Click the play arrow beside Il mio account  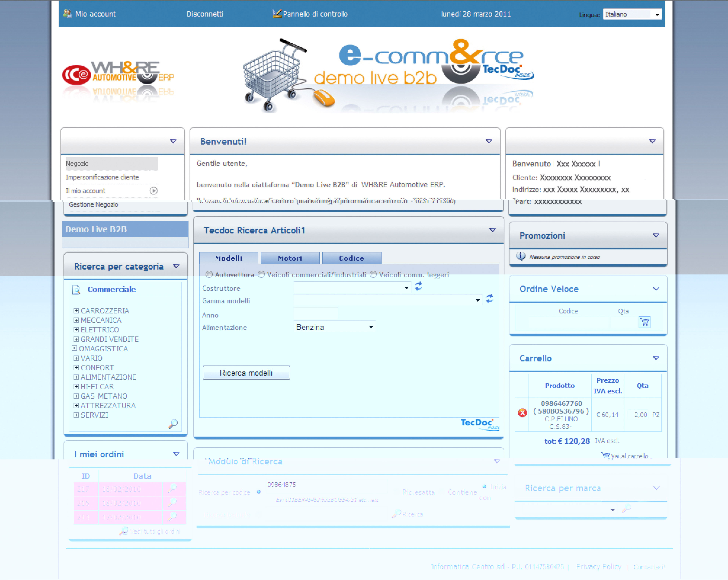[x=154, y=191]
